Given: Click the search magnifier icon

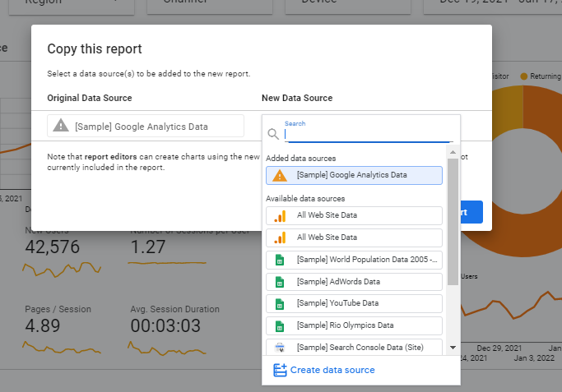Looking at the screenshot, I should pyautogui.click(x=273, y=134).
